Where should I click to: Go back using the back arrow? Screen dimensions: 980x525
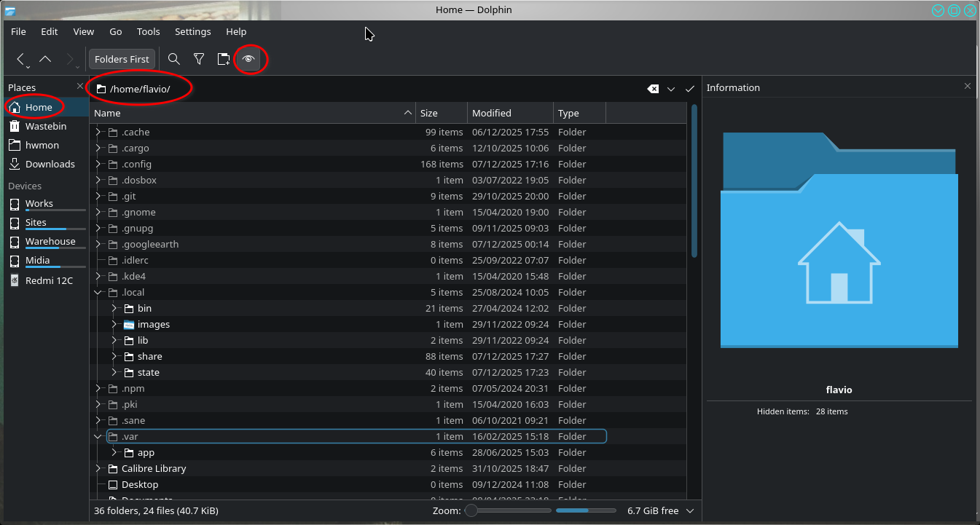pos(21,59)
